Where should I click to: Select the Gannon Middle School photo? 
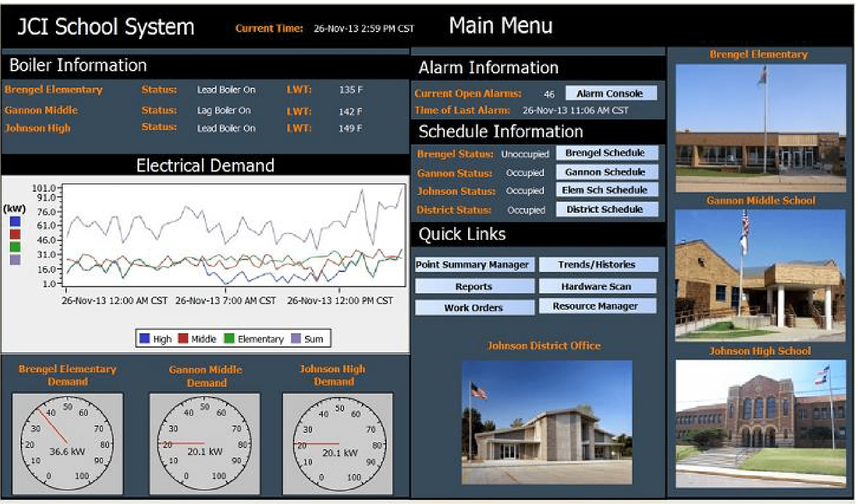760,276
